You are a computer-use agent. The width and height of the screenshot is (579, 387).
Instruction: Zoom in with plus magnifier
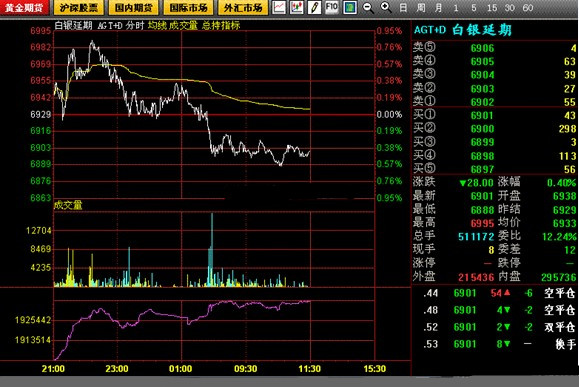(386, 7)
